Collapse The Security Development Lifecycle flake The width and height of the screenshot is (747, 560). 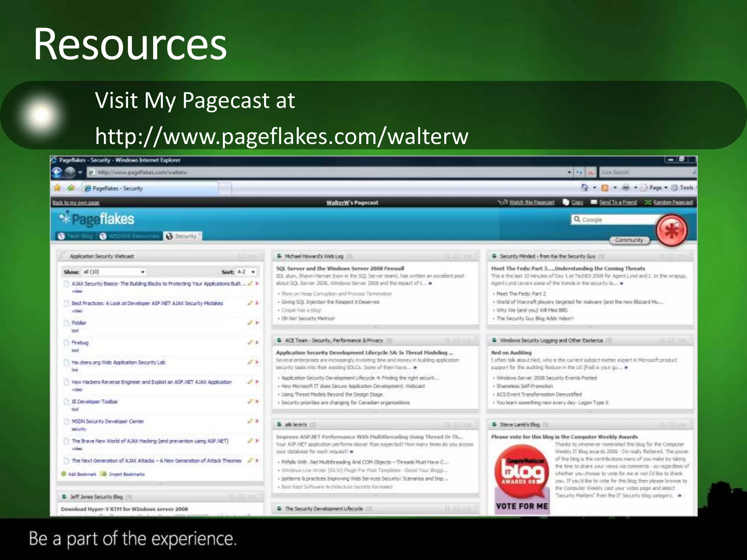tap(279, 509)
